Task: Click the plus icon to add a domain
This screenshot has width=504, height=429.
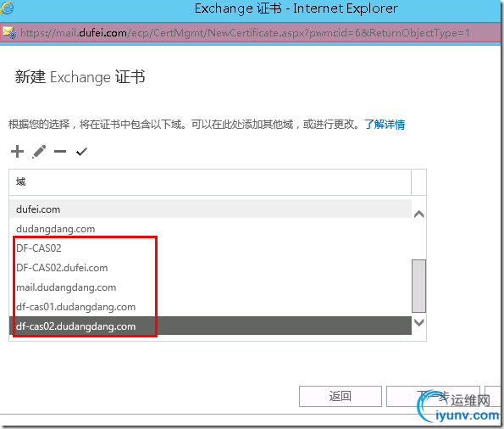Action: tap(17, 151)
